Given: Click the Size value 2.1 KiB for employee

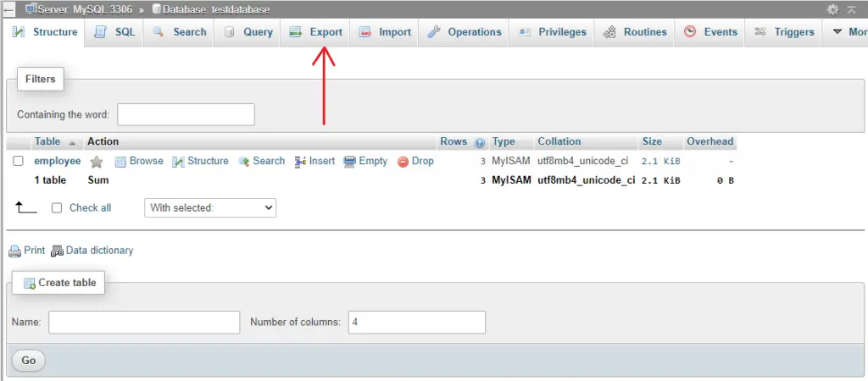Looking at the screenshot, I should (x=661, y=162).
